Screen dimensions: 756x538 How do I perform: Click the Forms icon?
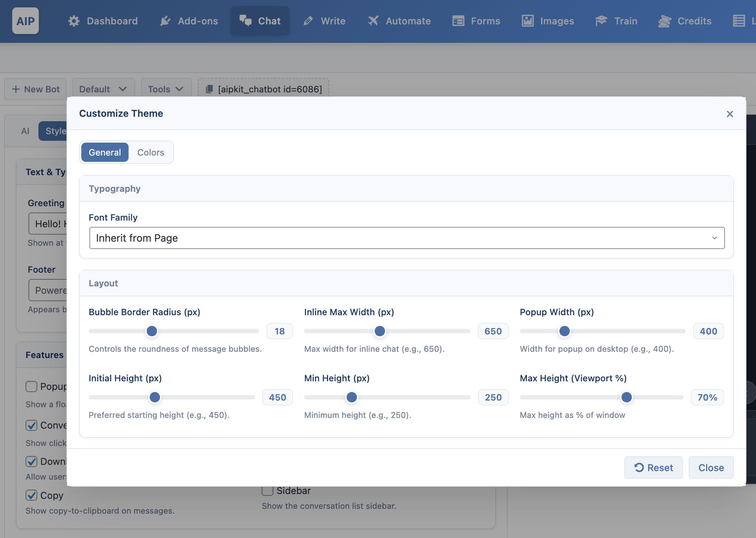[x=458, y=21]
